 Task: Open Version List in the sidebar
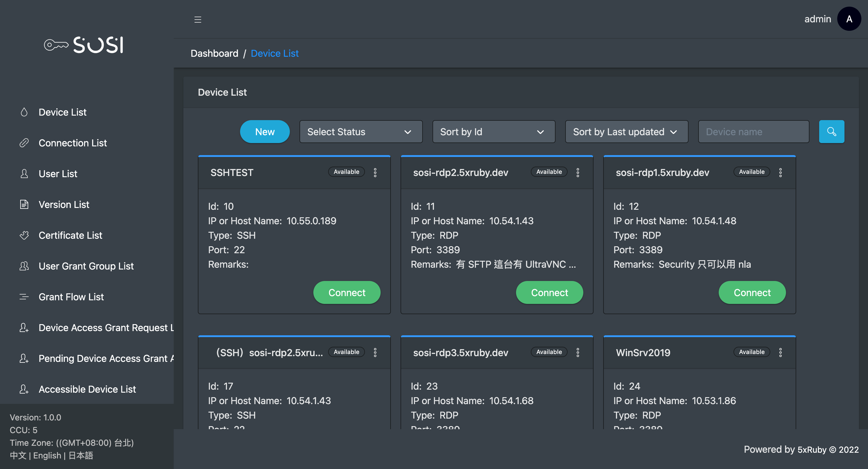pos(64,204)
